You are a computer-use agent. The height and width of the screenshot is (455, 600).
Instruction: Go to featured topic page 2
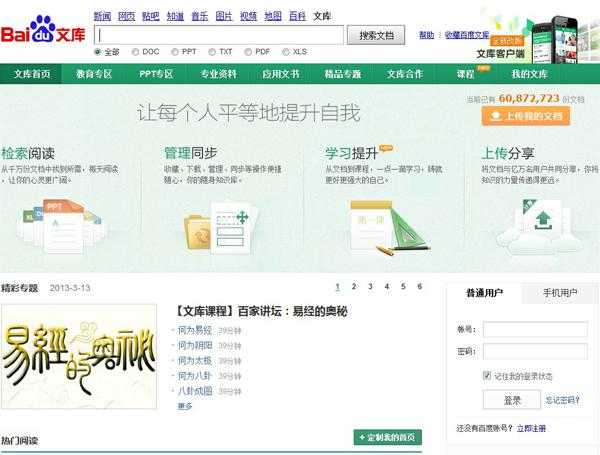point(354,286)
